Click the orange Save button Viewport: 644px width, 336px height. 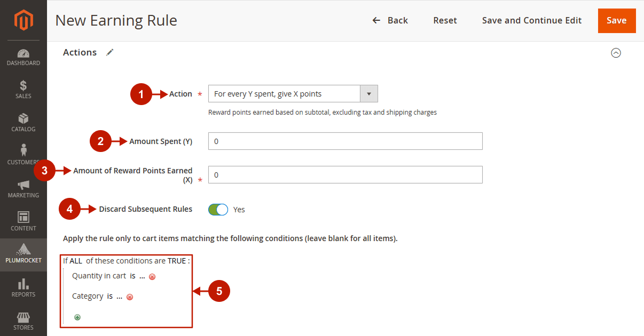point(617,21)
